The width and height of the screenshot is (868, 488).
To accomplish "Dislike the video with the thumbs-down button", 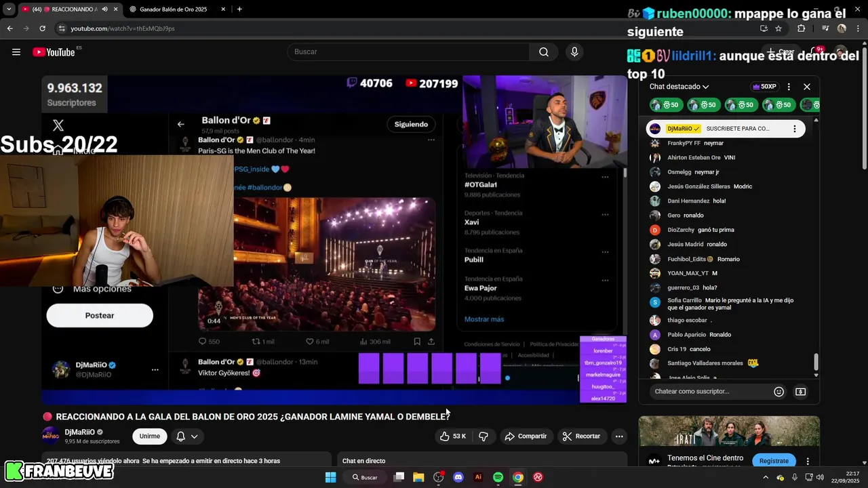I will point(484,436).
